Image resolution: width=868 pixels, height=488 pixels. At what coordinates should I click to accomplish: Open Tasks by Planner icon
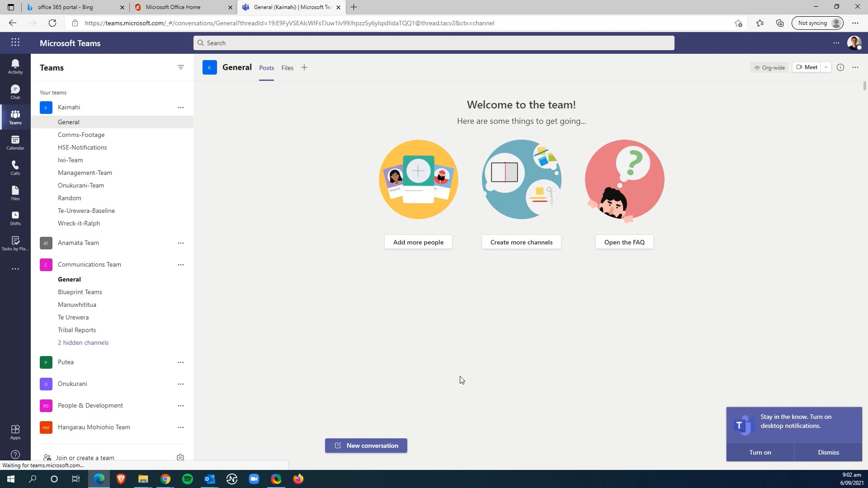point(15,243)
